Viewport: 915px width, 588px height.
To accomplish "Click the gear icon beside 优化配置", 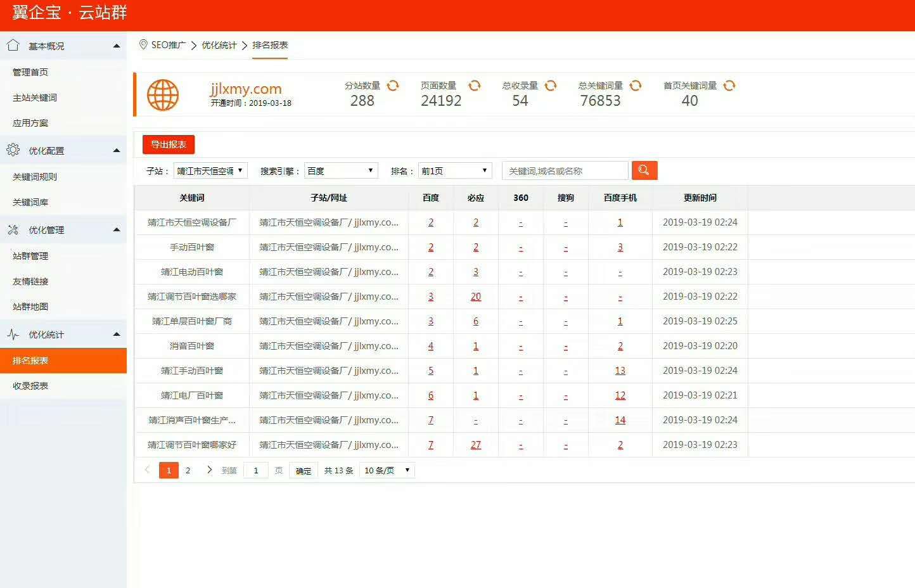I will click(13, 150).
